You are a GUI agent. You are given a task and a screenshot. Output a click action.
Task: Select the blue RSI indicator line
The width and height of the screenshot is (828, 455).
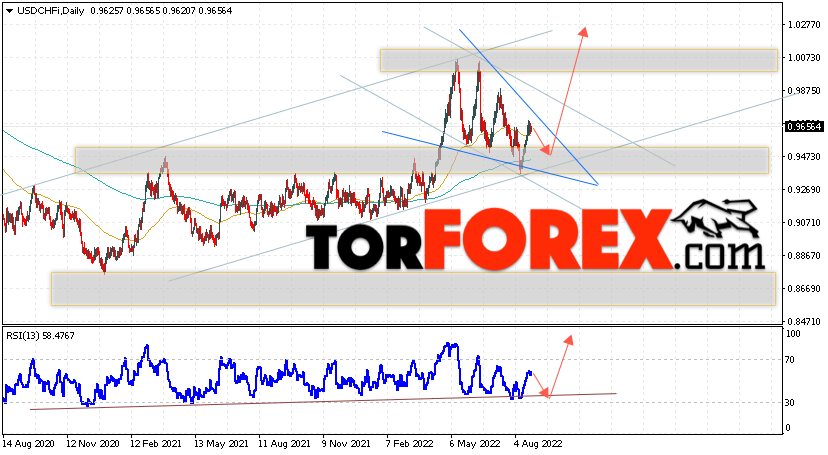coord(268,376)
